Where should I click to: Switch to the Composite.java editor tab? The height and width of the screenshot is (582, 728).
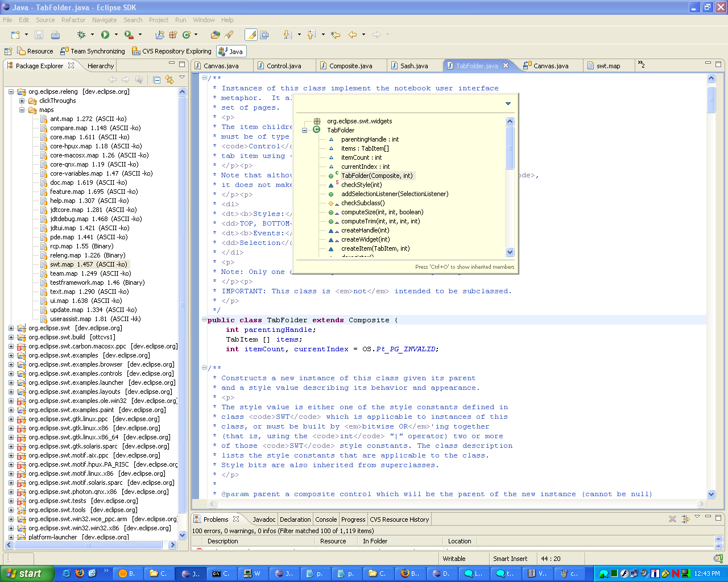pyautogui.click(x=350, y=66)
